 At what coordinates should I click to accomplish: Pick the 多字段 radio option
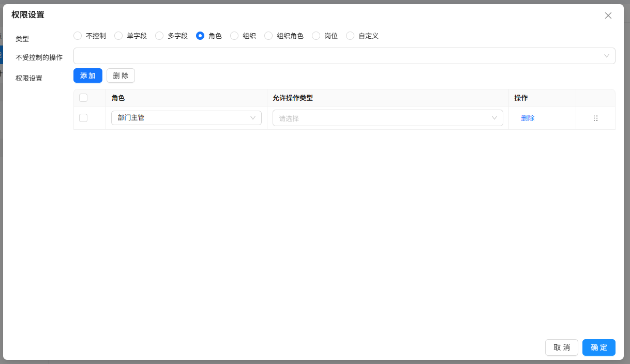click(x=159, y=36)
